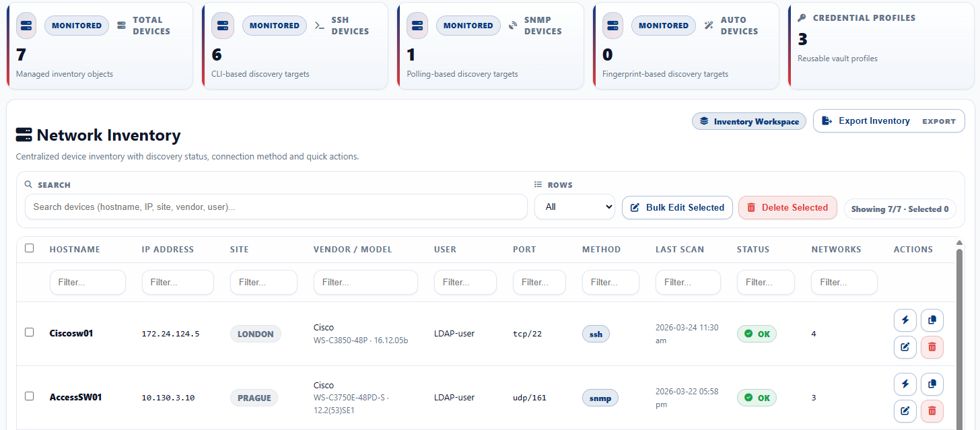Click the Method column filter box
The image size is (980, 430).
click(610, 283)
